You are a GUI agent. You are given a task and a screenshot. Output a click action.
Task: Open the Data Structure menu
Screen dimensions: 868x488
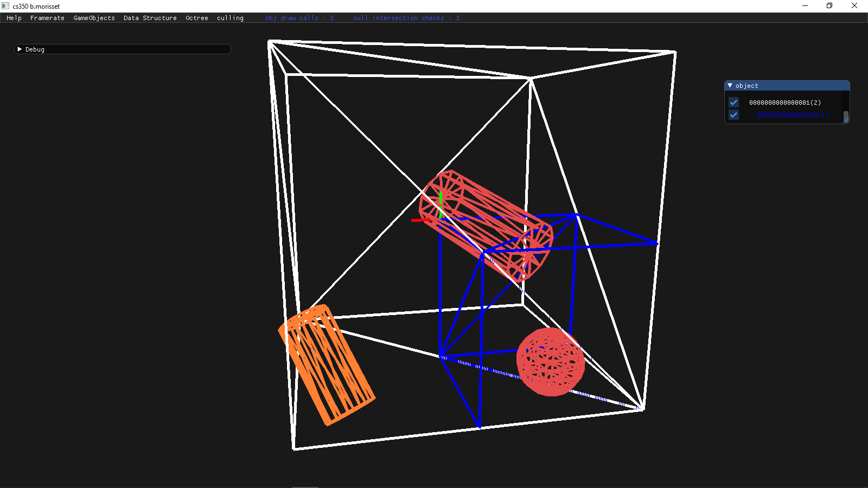tap(150, 18)
